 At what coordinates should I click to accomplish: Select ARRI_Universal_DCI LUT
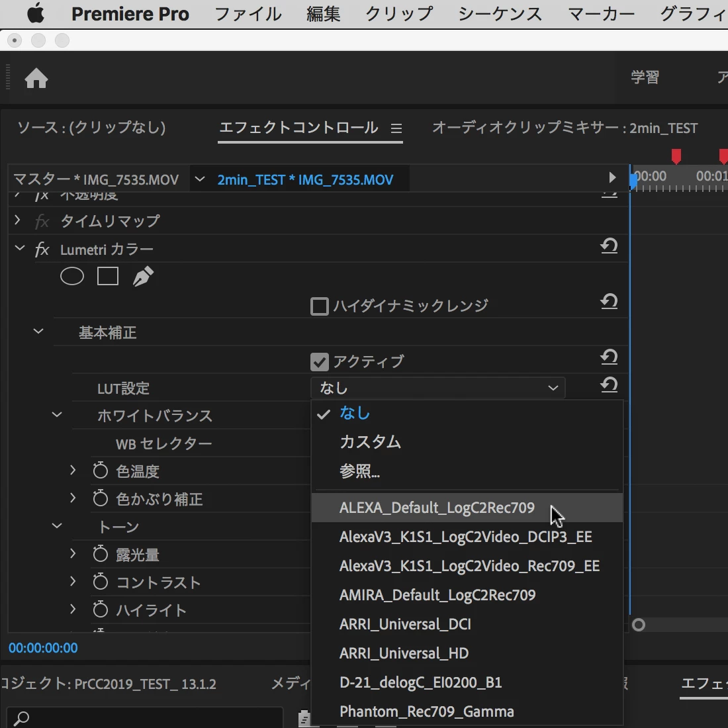[467, 625]
